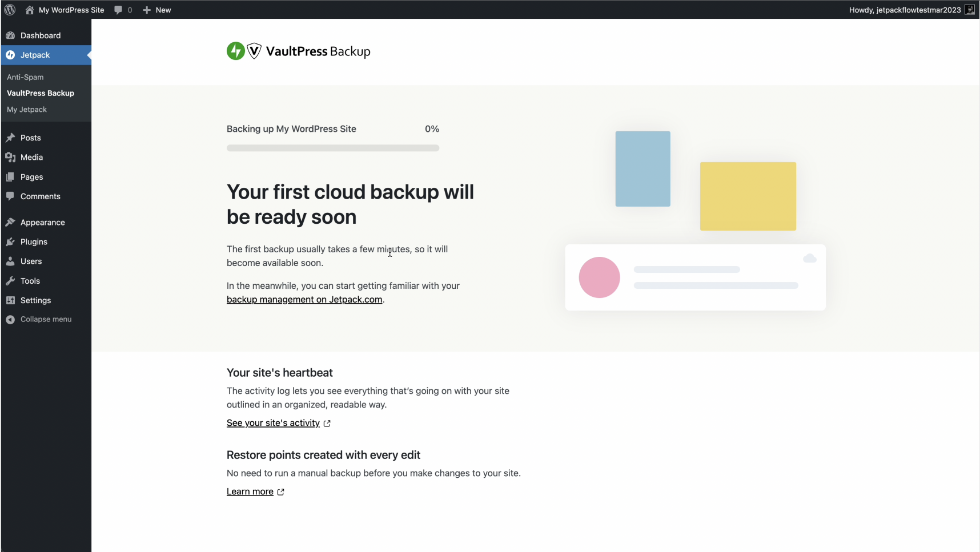Open See your site's activity link
Image resolution: width=980 pixels, height=552 pixels.
[273, 423]
